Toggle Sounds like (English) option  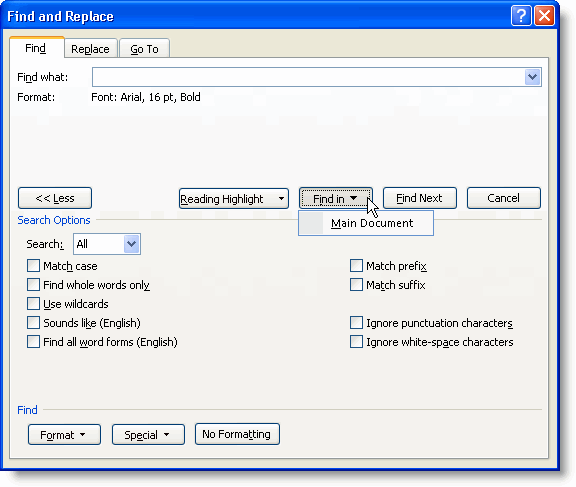pyautogui.click(x=33, y=323)
